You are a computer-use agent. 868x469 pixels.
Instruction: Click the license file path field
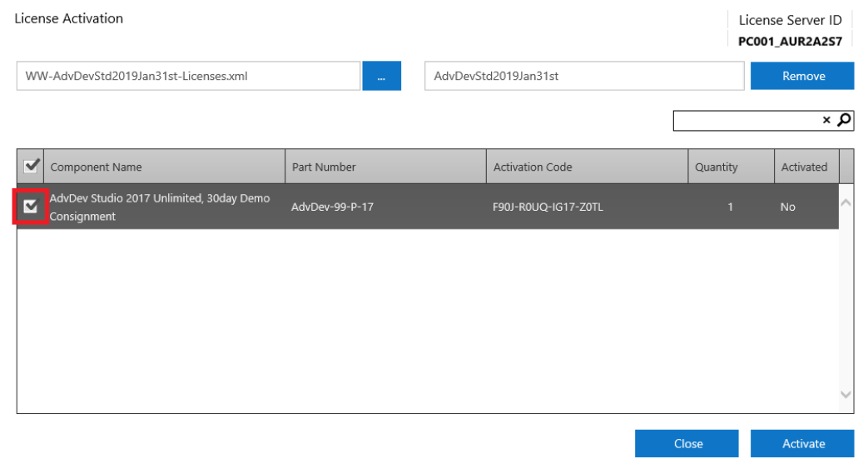click(188, 76)
